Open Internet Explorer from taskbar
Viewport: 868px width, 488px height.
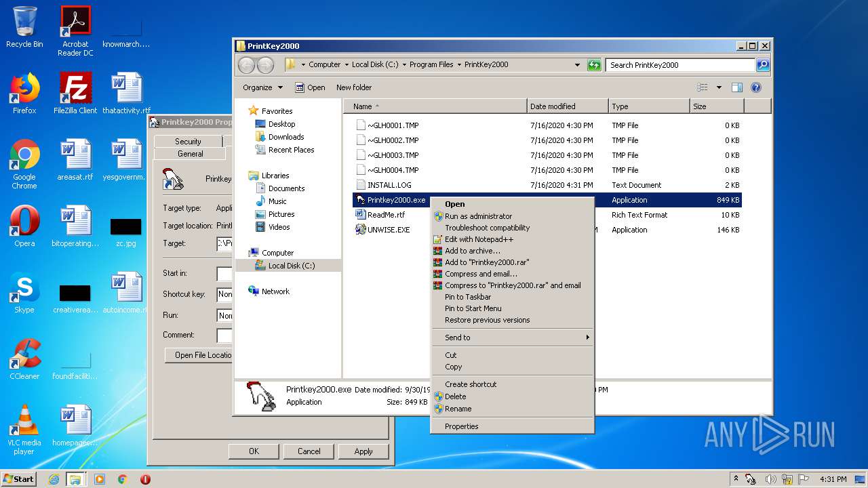54,479
